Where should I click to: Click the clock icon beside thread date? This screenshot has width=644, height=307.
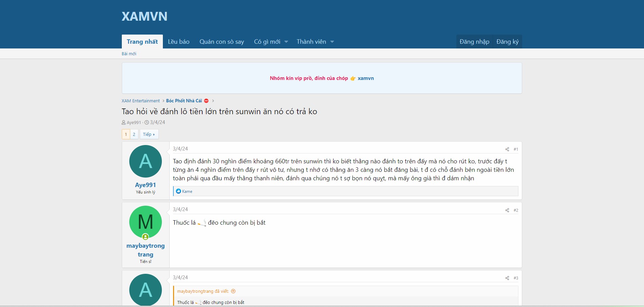[x=147, y=123]
